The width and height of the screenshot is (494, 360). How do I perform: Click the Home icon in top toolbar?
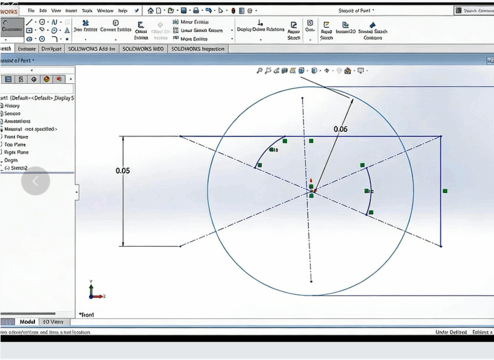point(151,11)
